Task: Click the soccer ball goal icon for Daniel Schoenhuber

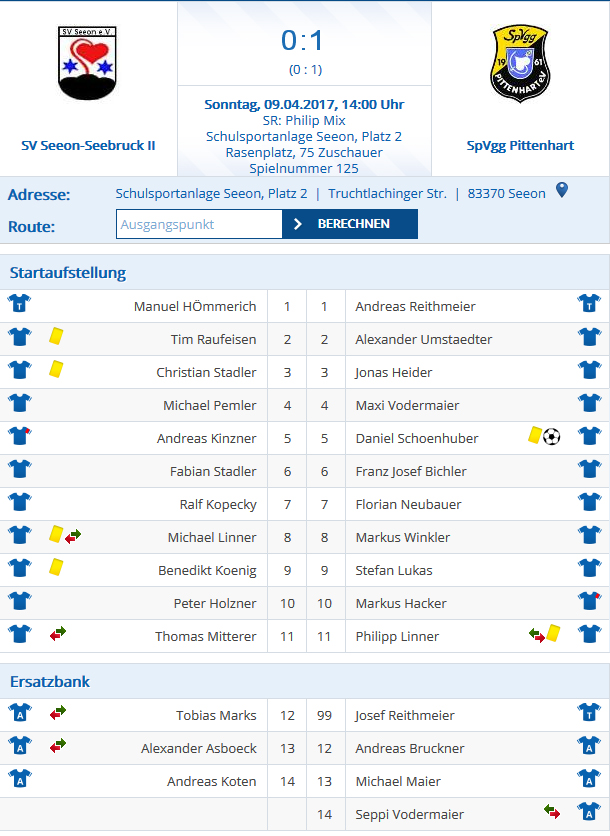Action: pyautogui.click(x=552, y=437)
